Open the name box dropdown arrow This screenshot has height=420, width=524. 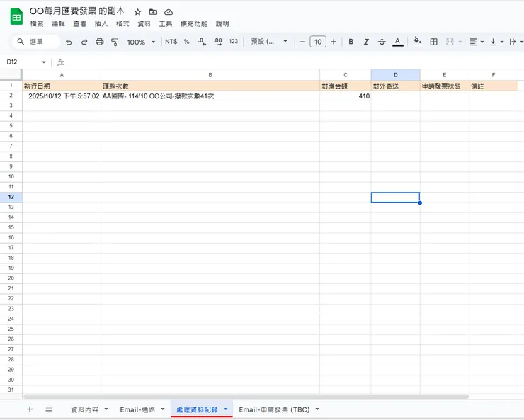44,62
